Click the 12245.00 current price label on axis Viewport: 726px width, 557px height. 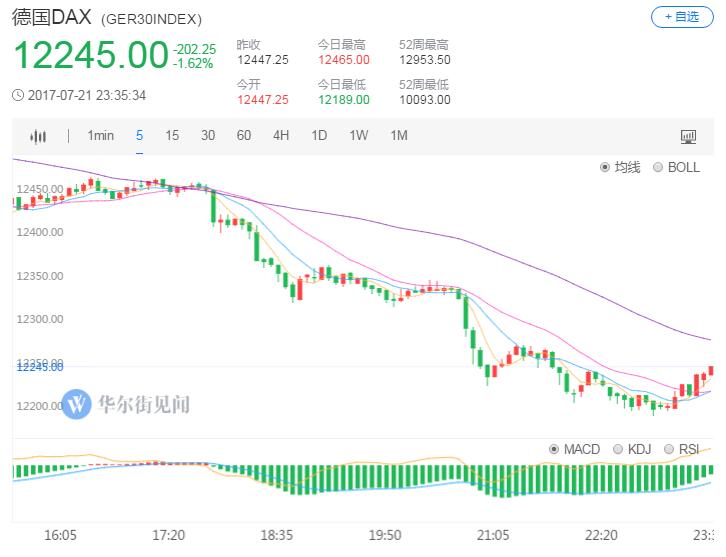[x=39, y=368]
